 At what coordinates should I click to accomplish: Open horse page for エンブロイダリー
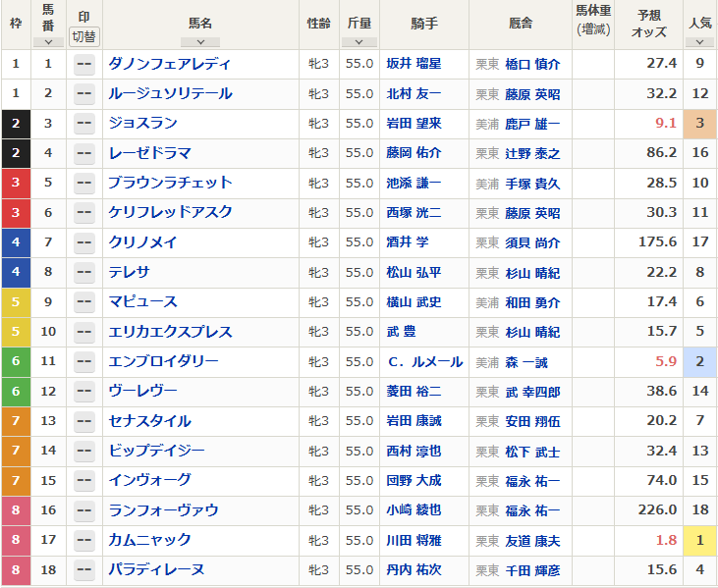coord(163,361)
